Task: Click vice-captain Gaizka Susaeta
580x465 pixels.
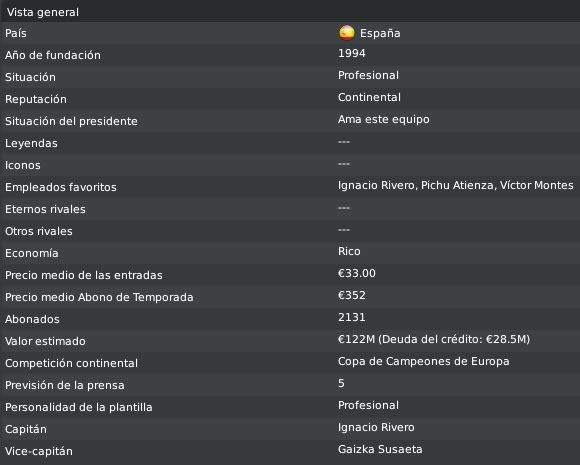Action: [380, 449]
